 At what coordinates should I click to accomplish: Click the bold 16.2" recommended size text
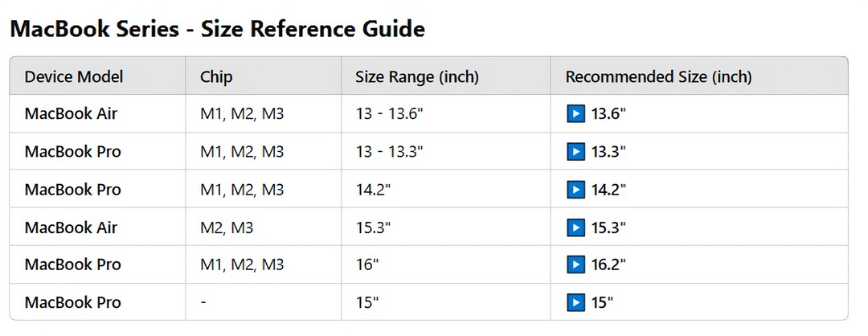608,265
